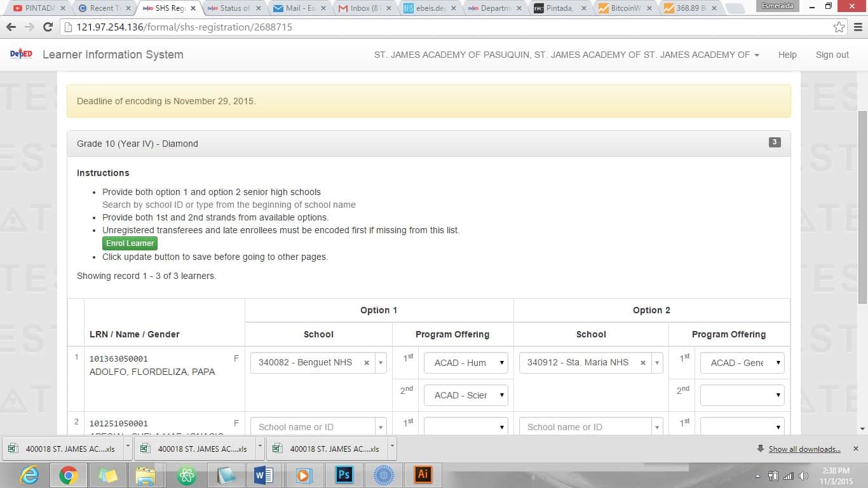This screenshot has width=868, height=488.
Task: Click the Sign out link
Action: [x=832, y=55]
